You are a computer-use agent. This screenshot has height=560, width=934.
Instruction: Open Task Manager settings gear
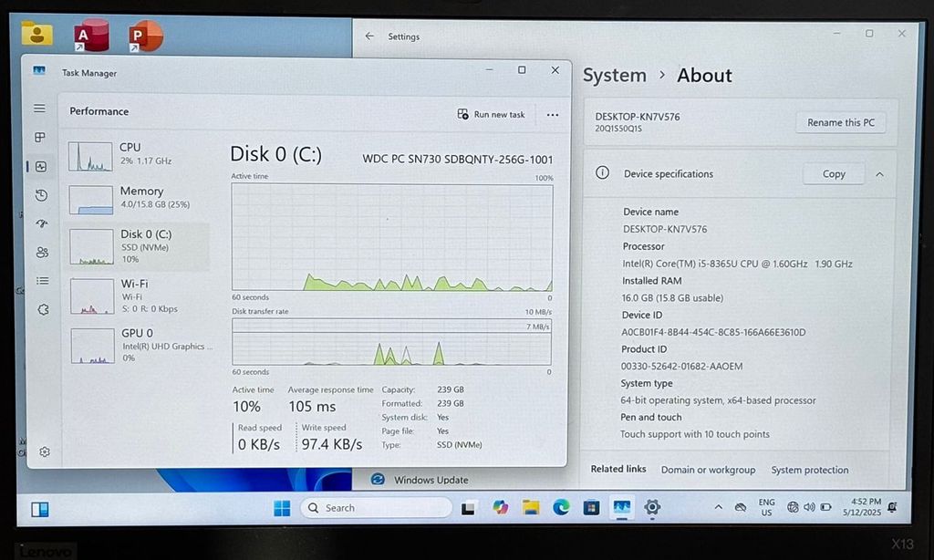point(44,451)
